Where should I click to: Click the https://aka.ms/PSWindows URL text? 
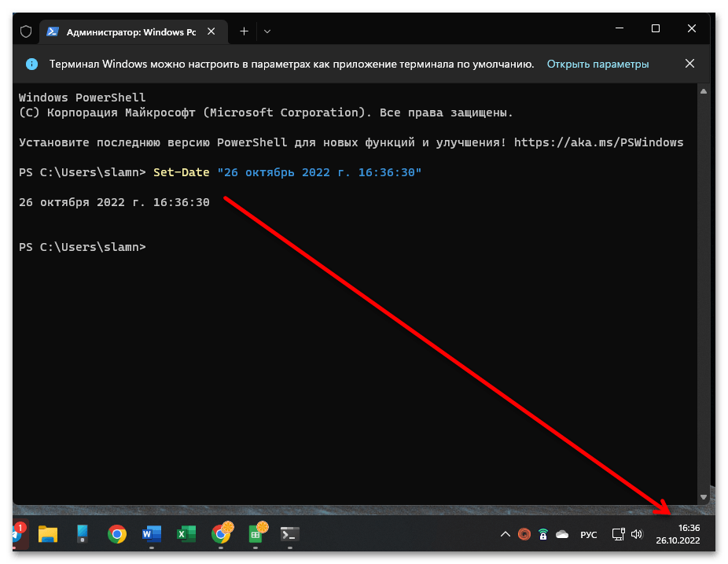coord(598,142)
